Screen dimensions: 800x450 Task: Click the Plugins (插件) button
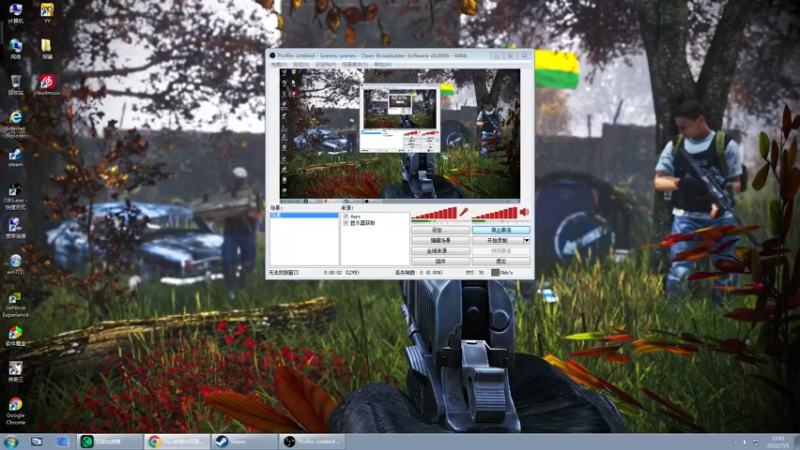[x=440, y=261]
